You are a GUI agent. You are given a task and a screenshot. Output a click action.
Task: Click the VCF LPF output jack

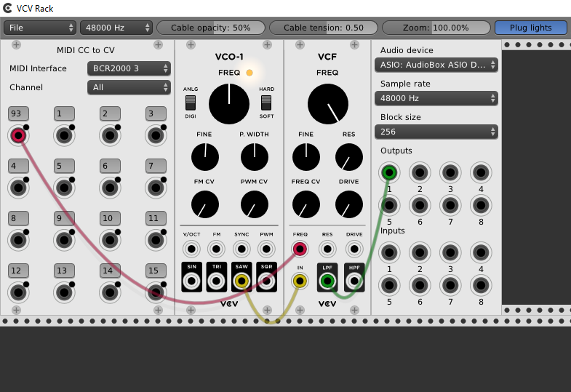pyautogui.click(x=327, y=281)
